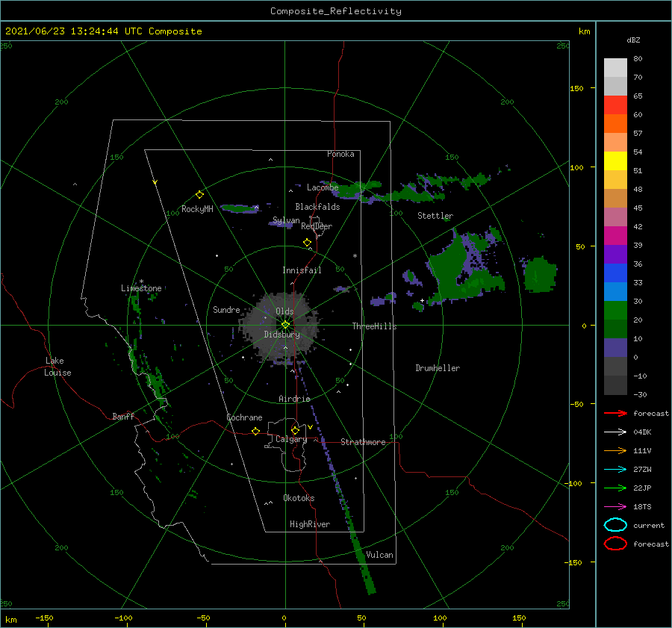Click the -150 tick on bottom axis
The height and width of the screenshot is (628, 672).
tap(44, 618)
